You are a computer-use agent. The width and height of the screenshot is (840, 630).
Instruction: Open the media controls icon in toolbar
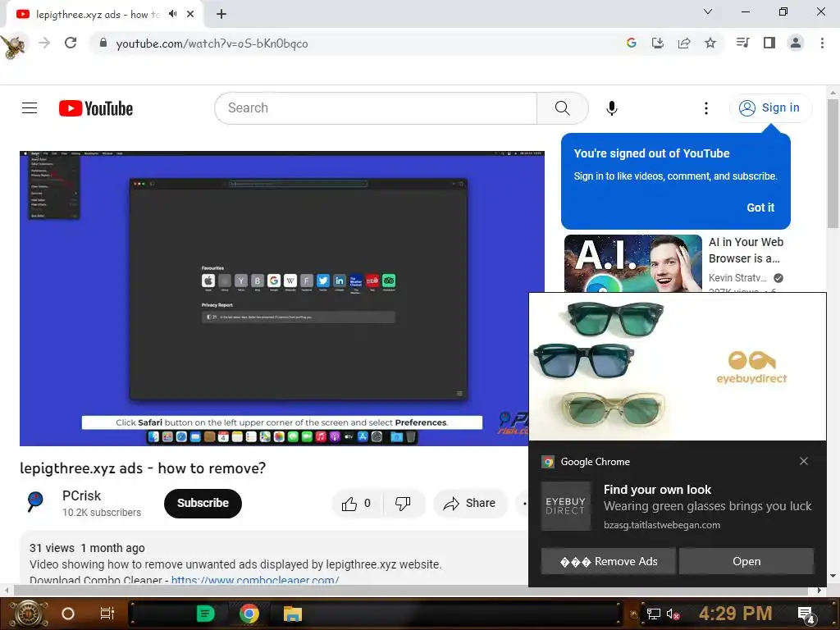(743, 43)
